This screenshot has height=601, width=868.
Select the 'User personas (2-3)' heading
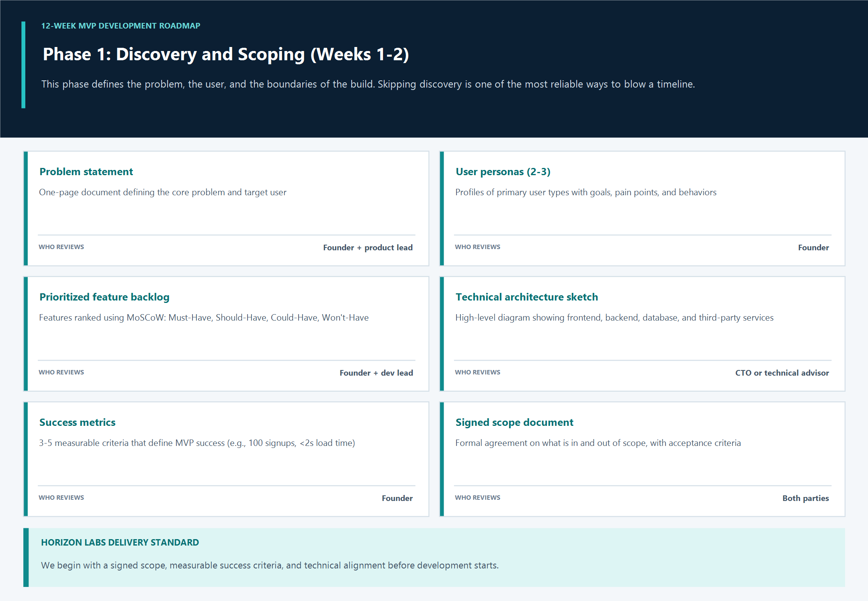click(x=503, y=172)
